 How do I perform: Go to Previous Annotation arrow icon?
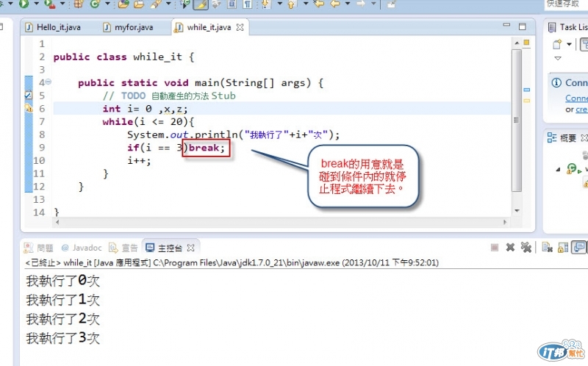point(292,4)
